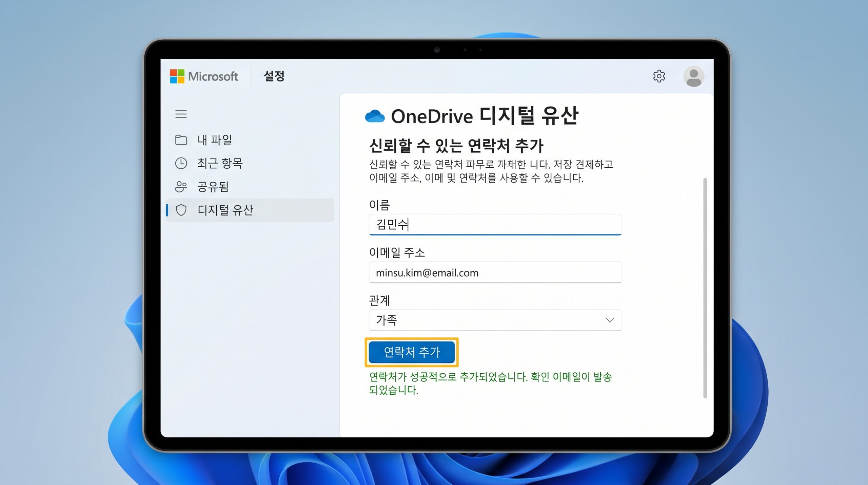Click the 관계 field label
This screenshot has width=868, height=485.
coord(379,300)
